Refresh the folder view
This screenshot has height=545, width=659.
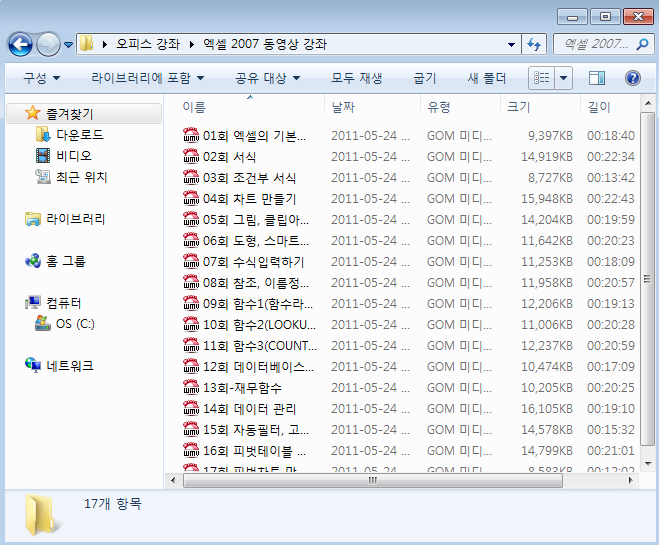pyautogui.click(x=534, y=44)
